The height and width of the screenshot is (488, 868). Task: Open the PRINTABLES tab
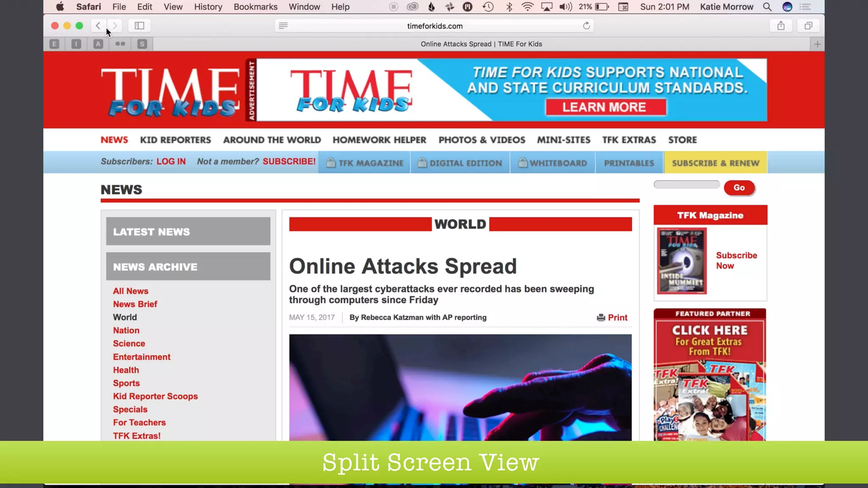(x=629, y=163)
